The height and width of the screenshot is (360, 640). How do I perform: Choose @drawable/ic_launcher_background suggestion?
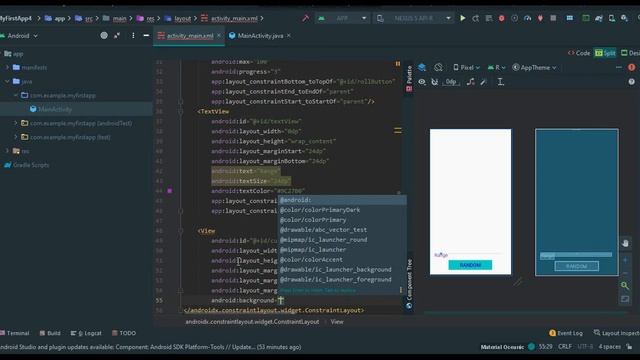(342, 269)
